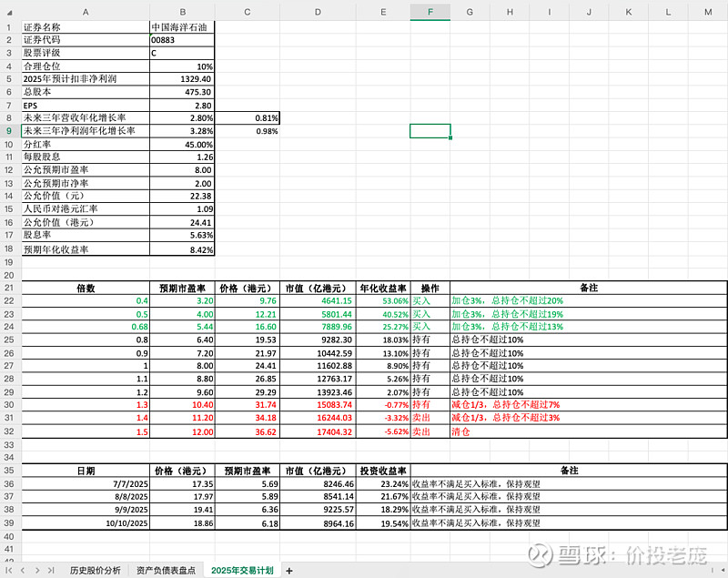Click date cell 7/7/2025
This screenshot has width=728, height=578.
86,483
